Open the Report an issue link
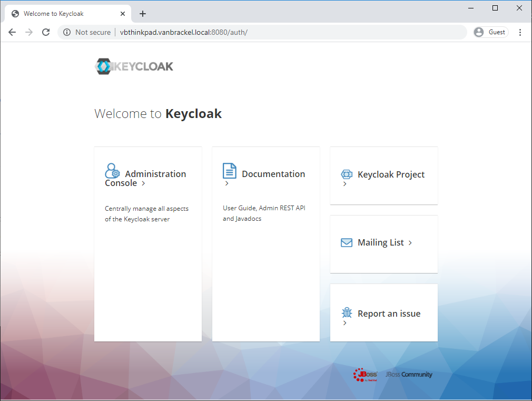Viewport: 532px width, 401px height. pos(388,313)
